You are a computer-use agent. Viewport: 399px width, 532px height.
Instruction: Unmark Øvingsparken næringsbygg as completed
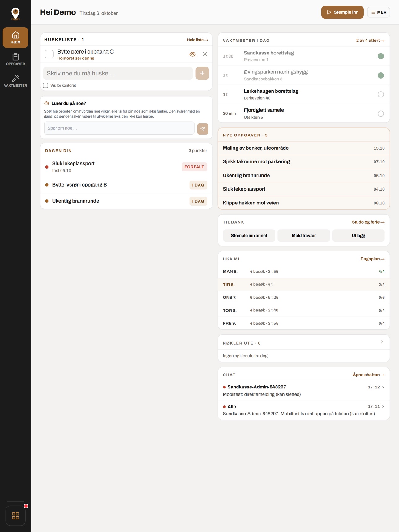[381, 75]
